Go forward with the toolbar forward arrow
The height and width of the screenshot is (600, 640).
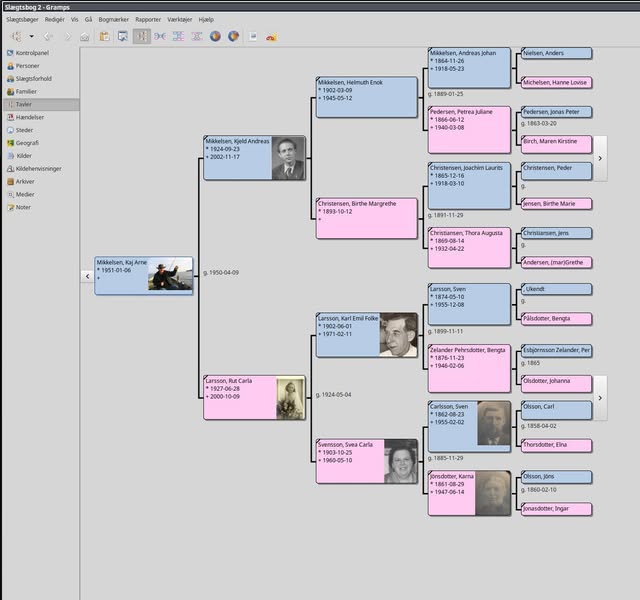click(67, 37)
